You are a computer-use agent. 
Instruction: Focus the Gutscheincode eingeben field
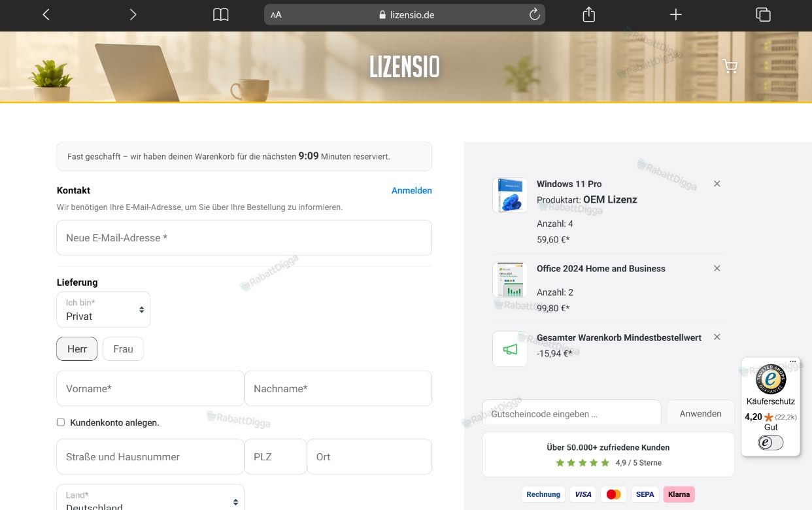[571, 414]
